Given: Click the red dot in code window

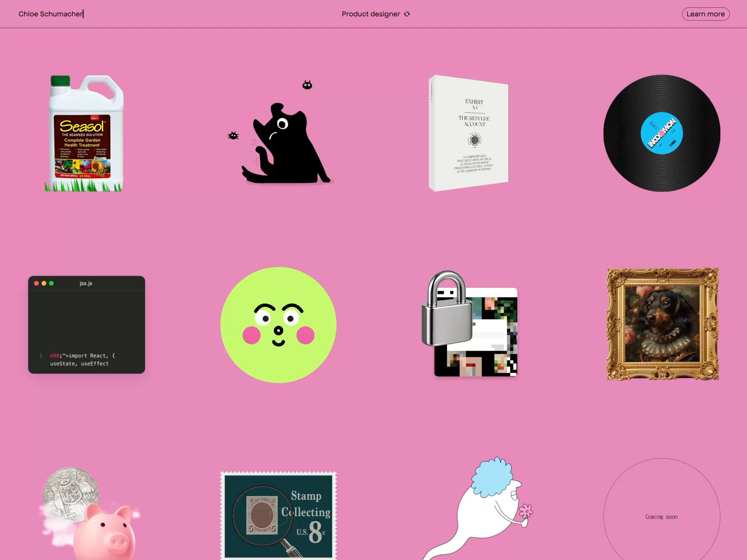Looking at the screenshot, I should (36, 283).
